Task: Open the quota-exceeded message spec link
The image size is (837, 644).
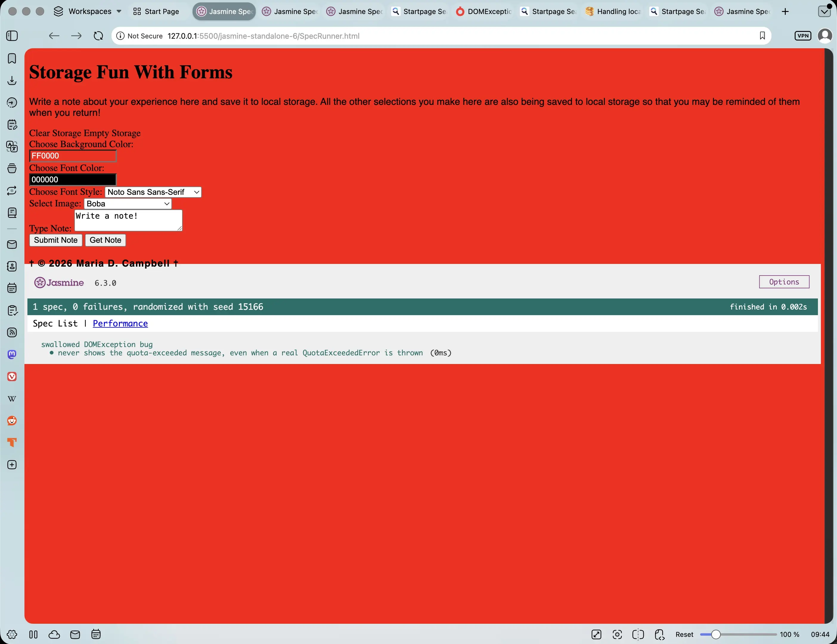Action: point(240,353)
